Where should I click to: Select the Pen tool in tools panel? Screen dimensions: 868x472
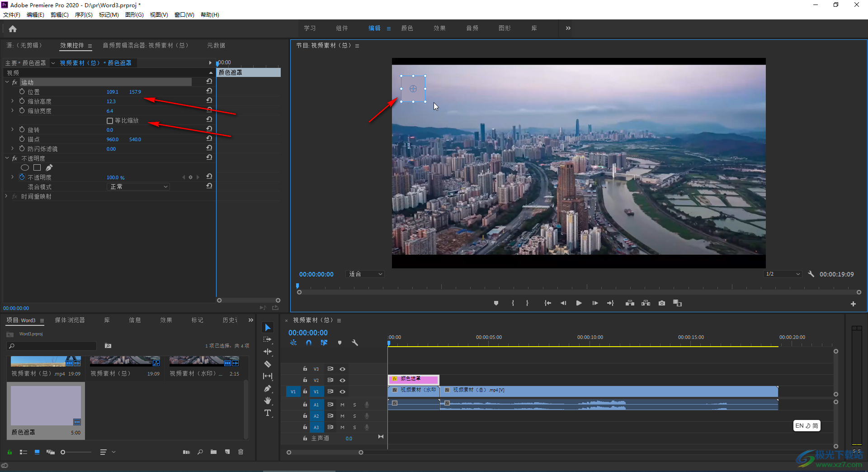point(268,388)
